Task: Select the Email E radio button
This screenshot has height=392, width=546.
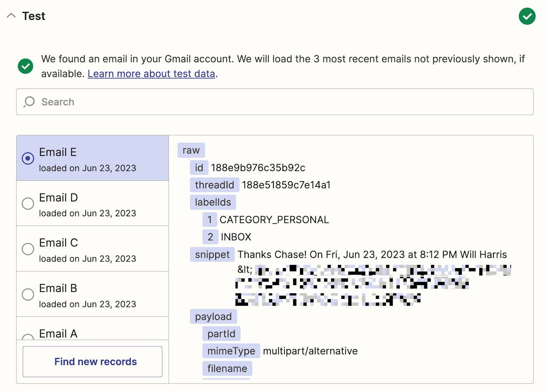Action: (28, 158)
